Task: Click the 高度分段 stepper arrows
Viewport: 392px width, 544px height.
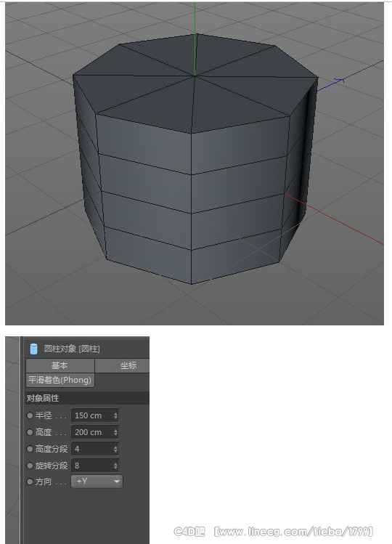Action: (x=115, y=449)
